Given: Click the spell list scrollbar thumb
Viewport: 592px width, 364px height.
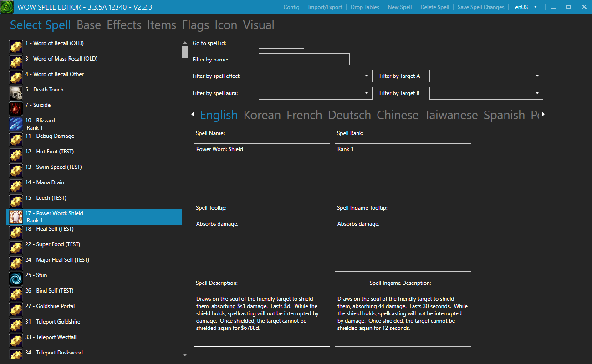Looking at the screenshot, I should coord(185,52).
